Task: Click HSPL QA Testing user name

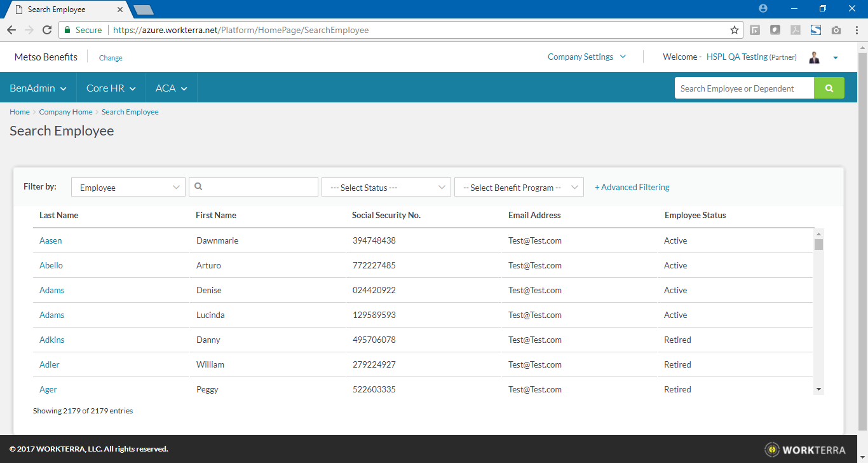Action: coord(737,57)
